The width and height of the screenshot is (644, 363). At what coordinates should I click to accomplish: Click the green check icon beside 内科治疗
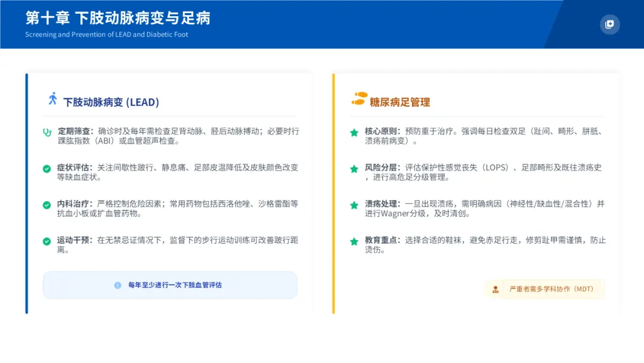(47, 205)
